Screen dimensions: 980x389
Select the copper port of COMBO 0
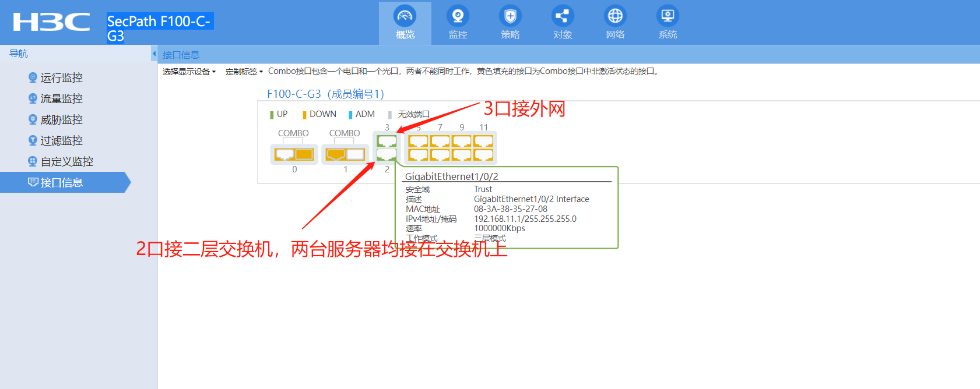coord(284,154)
